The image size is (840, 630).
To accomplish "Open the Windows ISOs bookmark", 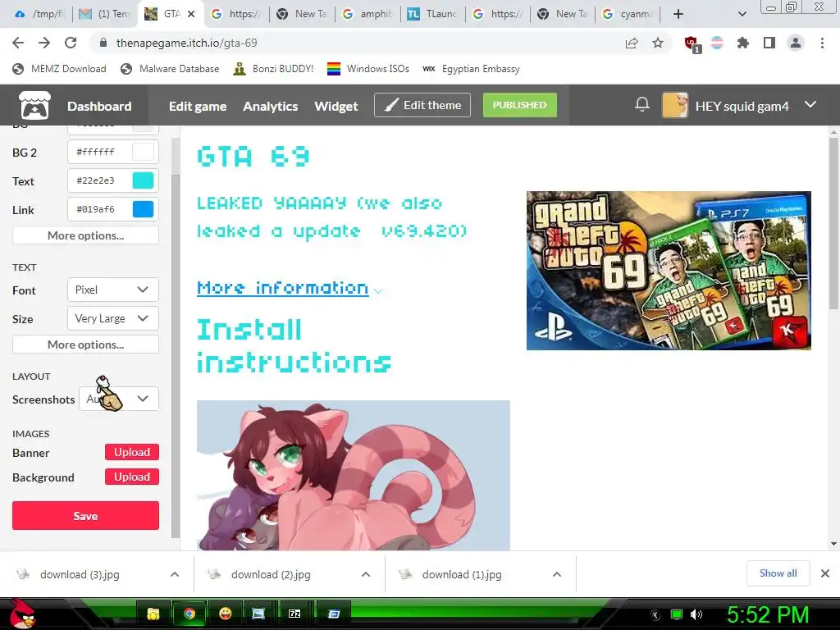I will 368,69.
